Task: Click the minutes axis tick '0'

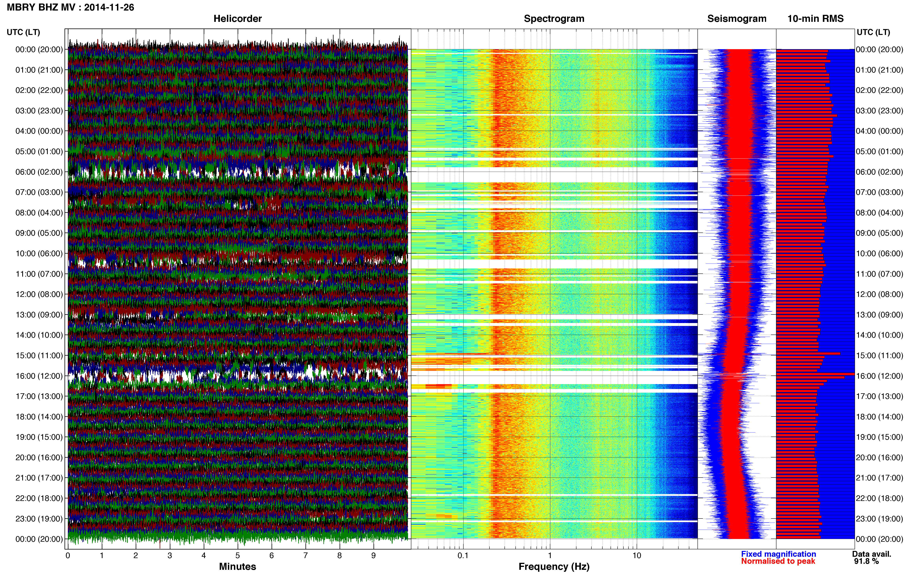Action: point(68,556)
